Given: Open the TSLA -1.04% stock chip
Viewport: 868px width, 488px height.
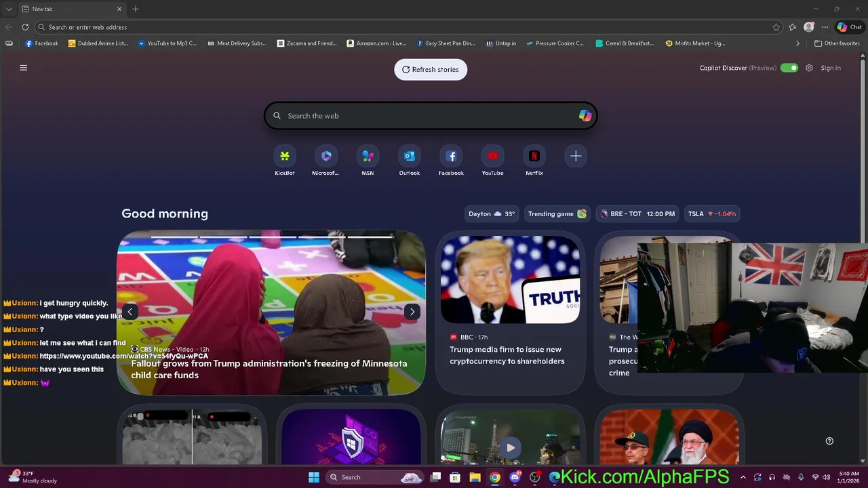Looking at the screenshot, I should coord(712,213).
